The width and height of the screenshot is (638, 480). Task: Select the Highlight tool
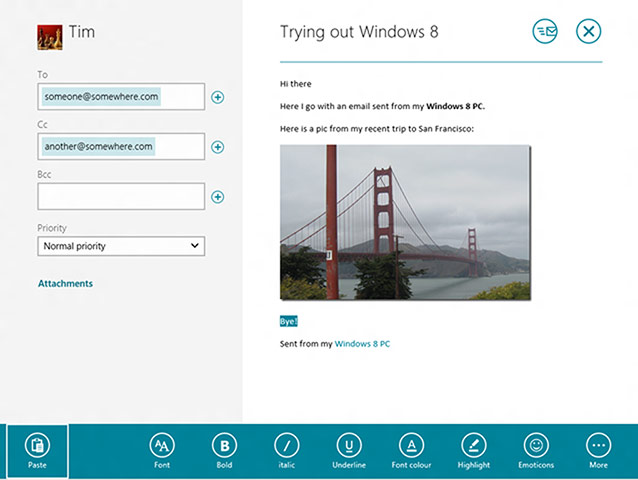click(x=474, y=446)
